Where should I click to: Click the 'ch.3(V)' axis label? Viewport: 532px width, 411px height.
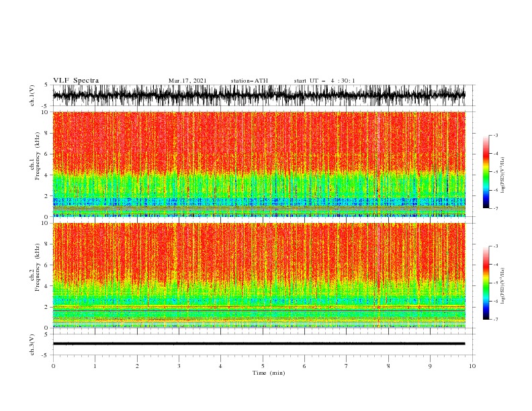pyautogui.click(x=32, y=345)
